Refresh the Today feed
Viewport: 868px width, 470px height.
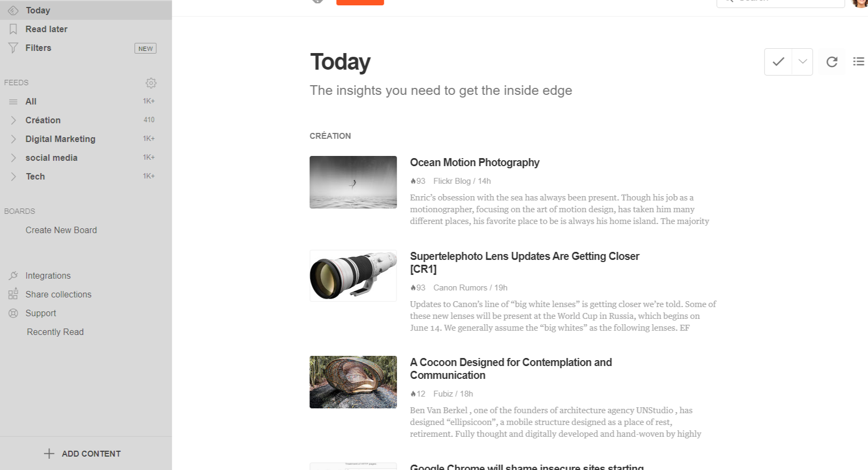tap(832, 62)
